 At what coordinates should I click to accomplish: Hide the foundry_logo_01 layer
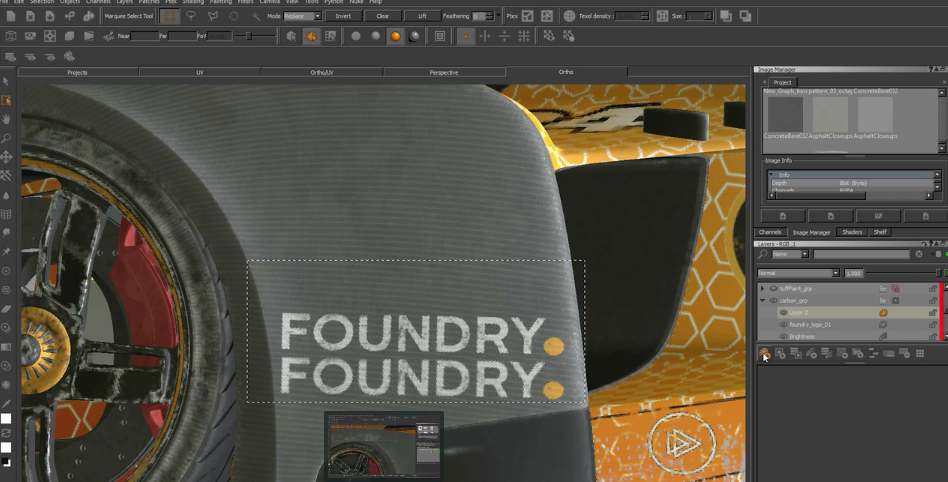click(783, 325)
